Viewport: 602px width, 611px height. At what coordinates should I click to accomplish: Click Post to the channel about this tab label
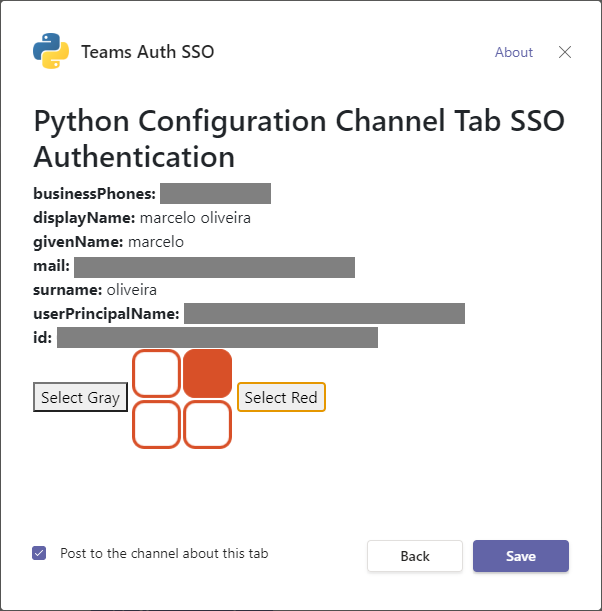coord(164,553)
